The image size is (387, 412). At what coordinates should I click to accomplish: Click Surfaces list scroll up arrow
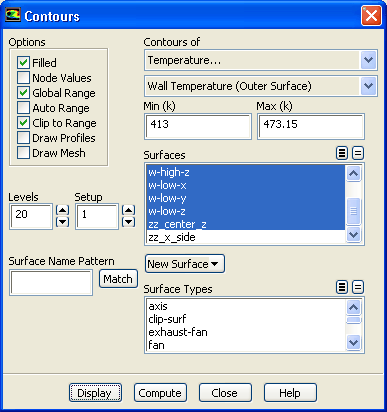[x=353, y=173]
